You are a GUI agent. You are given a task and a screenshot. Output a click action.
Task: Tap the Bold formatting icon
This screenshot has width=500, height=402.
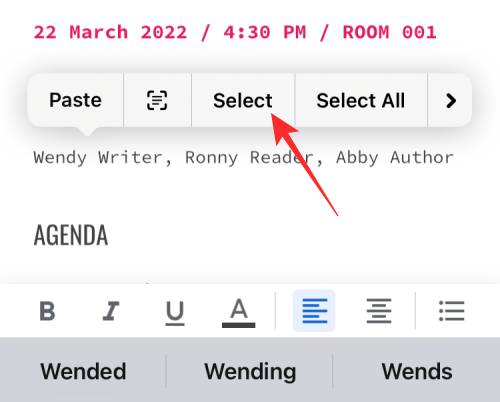[47, 311]
